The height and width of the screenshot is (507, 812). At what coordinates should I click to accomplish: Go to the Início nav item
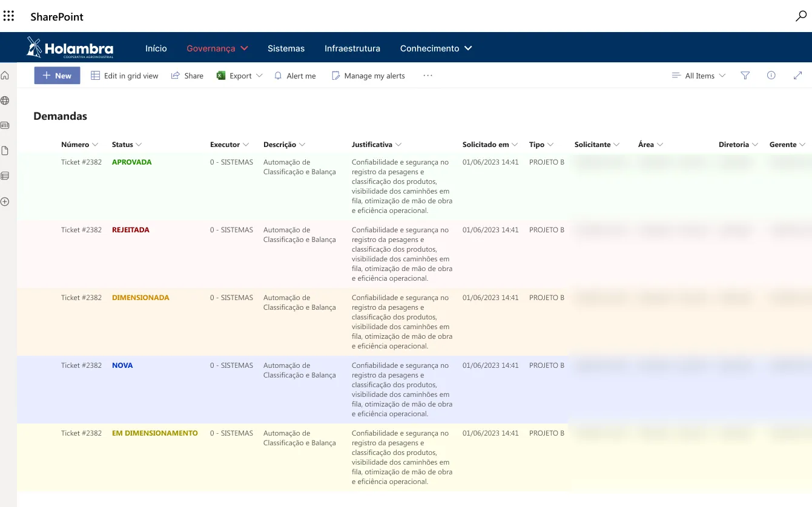(156, 48)
